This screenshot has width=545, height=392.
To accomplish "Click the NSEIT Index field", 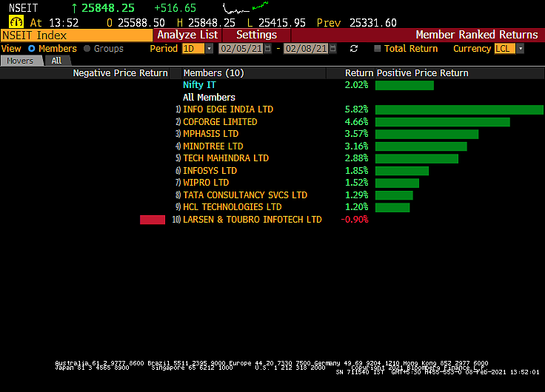I will point(77,36).
